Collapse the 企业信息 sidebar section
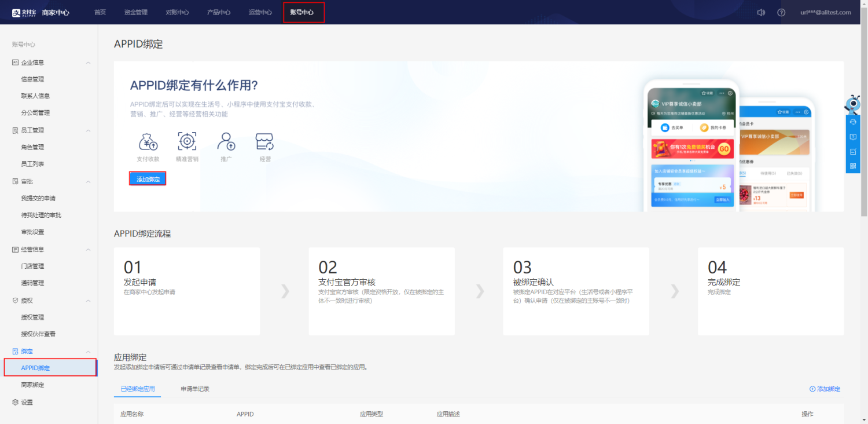868x424 pixels. pos(88,63)
